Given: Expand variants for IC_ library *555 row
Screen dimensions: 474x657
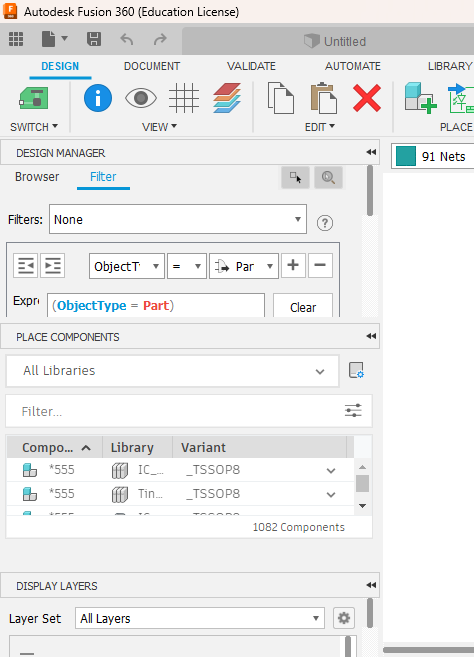Looking at the screenshot, I should click(x=331, y=471).
